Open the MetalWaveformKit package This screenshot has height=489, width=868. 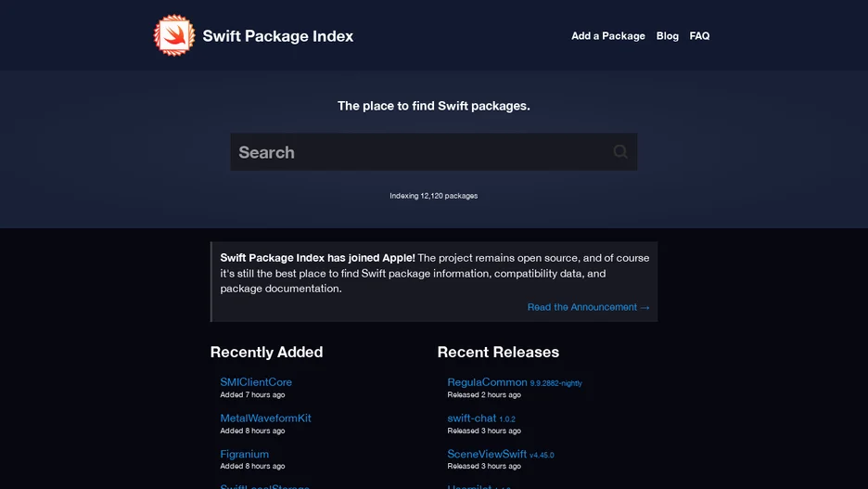(266, 418)
